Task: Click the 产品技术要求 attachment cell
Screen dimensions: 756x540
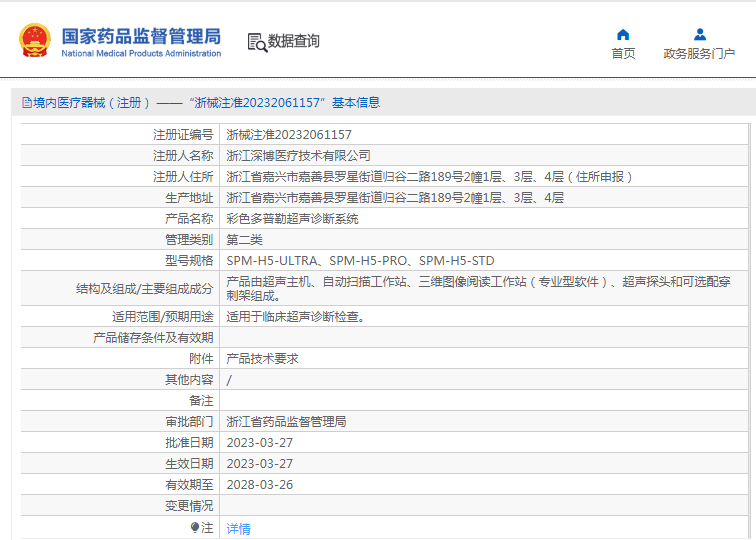Action: (262, 359)
